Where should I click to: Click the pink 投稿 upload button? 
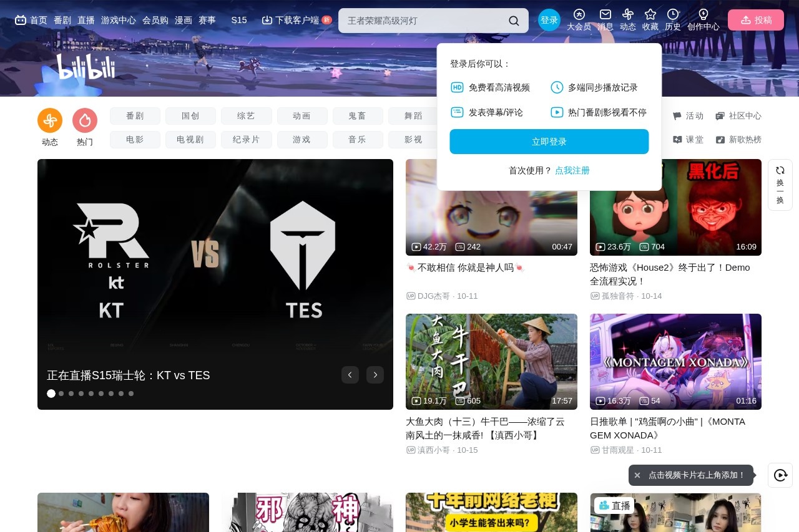(755, 20)
